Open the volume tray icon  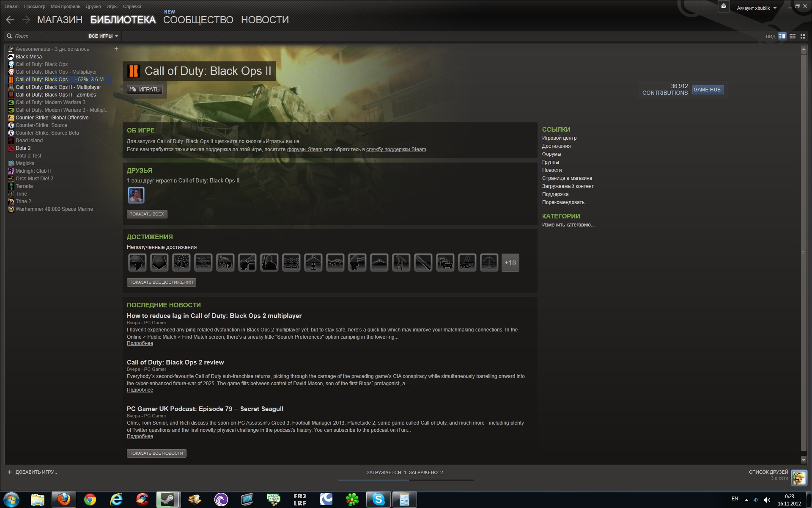coord(767,500)
